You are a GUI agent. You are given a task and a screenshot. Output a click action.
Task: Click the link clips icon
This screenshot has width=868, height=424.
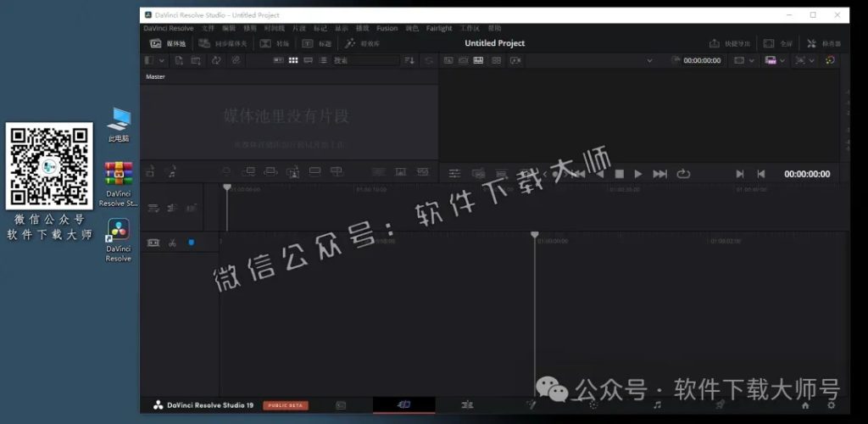pyautogui.click(x=236, y=60)
